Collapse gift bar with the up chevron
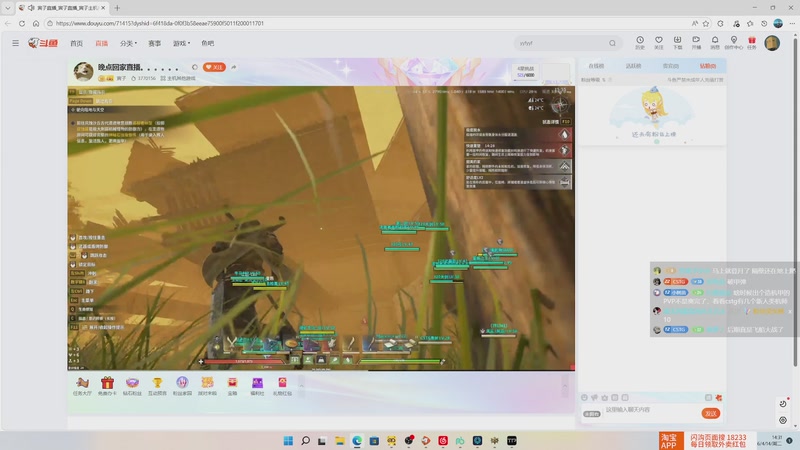Image resolution: width=800 pixels, height=450 pixels. click(301, 386)
